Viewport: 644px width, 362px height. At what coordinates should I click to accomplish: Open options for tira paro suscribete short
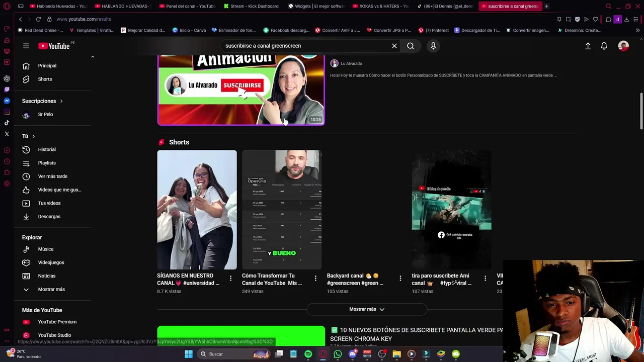point(485,278)
